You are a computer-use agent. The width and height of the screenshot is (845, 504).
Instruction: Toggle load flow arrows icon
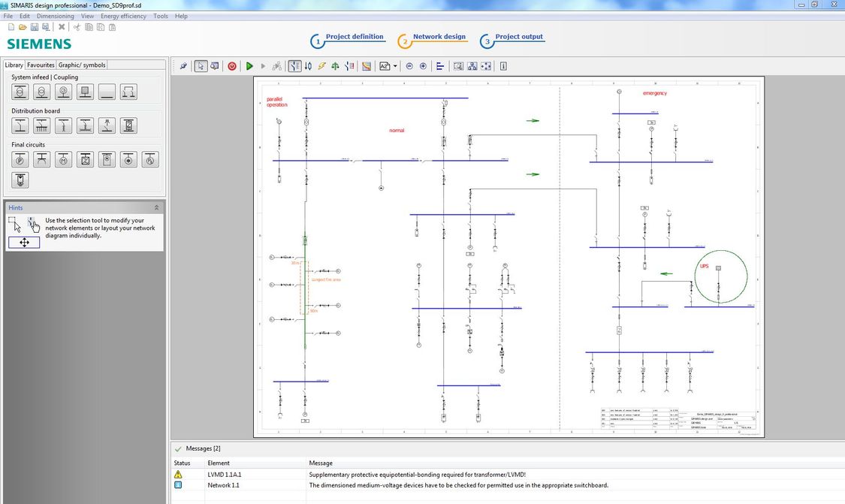tap(308, 66)
